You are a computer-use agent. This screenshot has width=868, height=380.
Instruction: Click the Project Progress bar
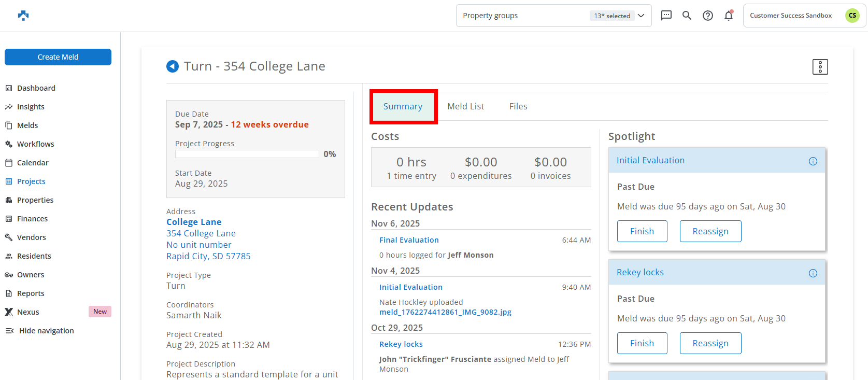pyautogui.click(x=247, y=154)
